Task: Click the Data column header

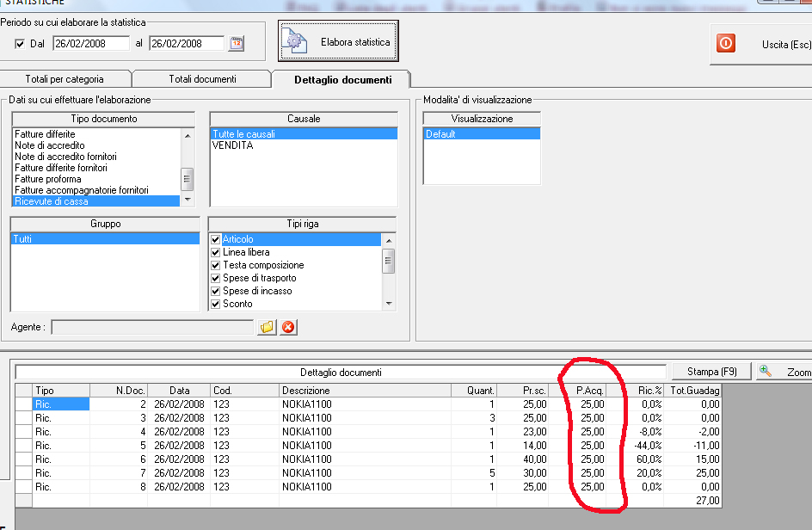Action: point(179,390)
